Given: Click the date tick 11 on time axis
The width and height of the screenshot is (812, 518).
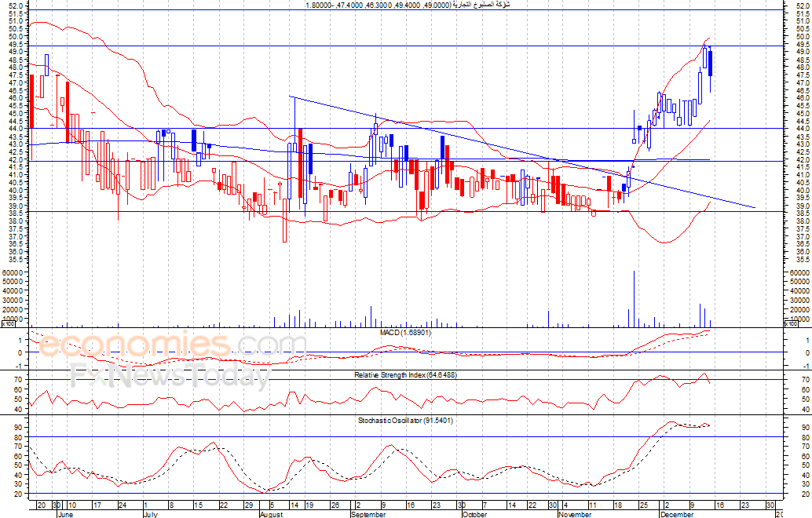Looking at the screenshot, I should (x=592, y=505).
